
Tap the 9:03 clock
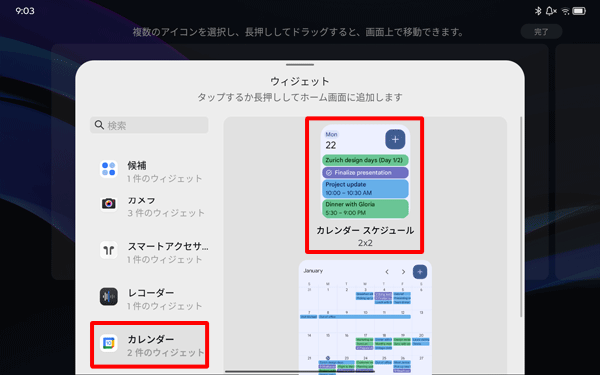(25, 11)
